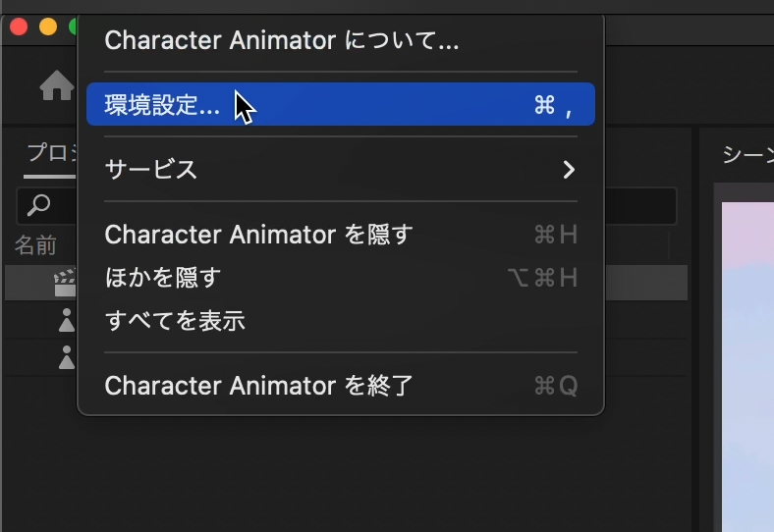
Task: Open Character Animator について... menu item
Action: click(281, 40)
